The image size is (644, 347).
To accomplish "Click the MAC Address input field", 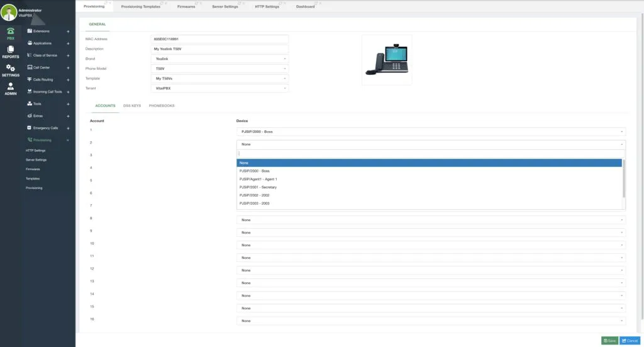I will coord(219,39).
